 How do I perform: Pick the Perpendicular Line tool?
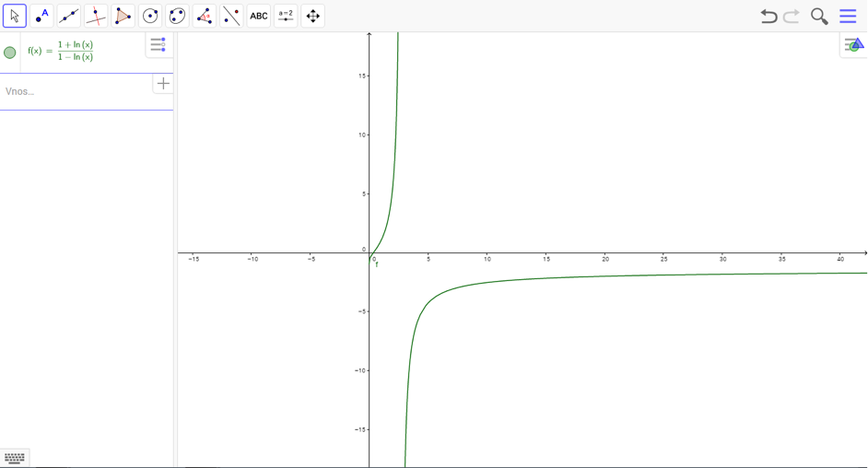[96, 16]
